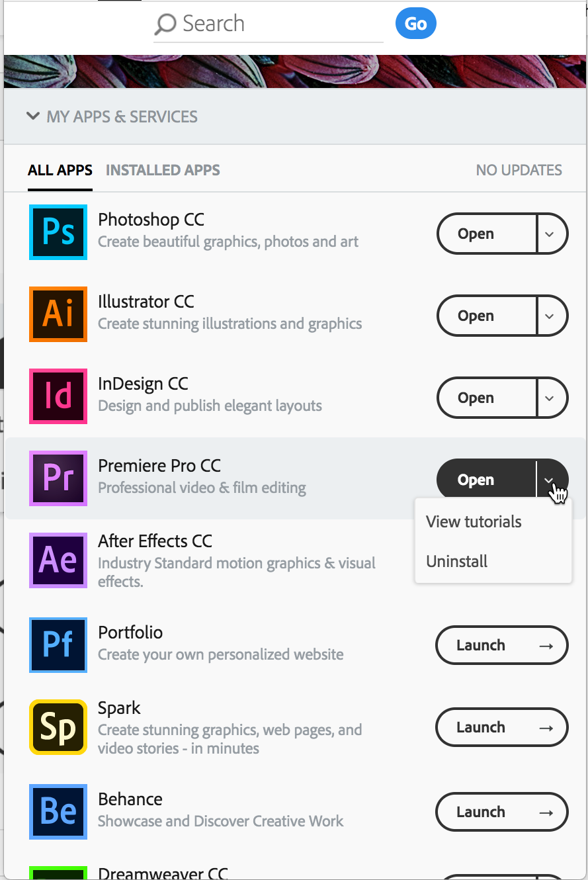The image size is (588, 880).
Task: Click the Photoshop CC app icon
Action: point(58,232)
